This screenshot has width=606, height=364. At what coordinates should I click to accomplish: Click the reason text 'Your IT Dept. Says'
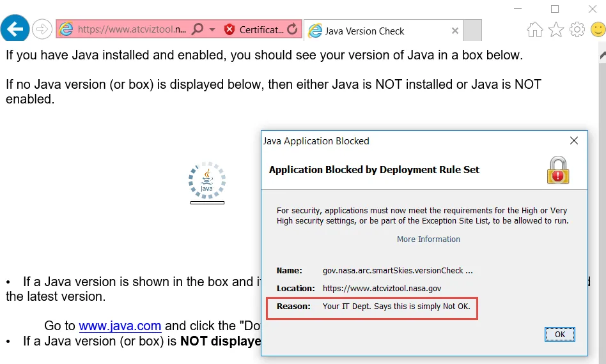click(396, 306)
